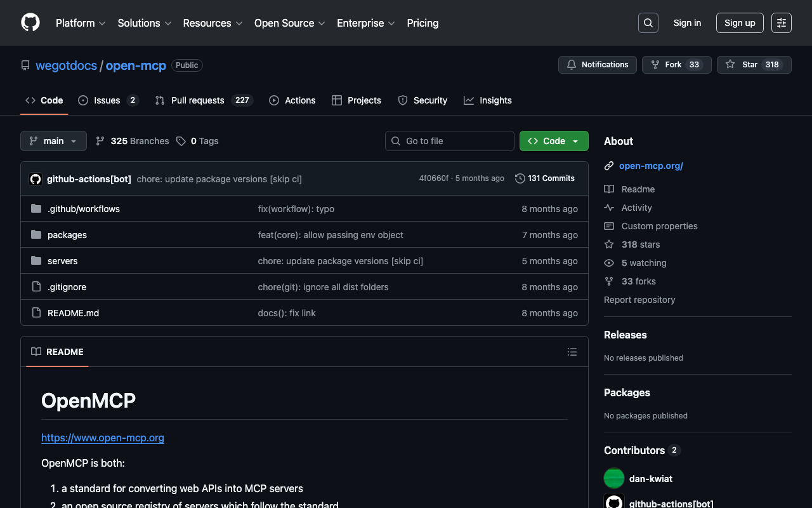
Task: Click the commit history clock icon
Action: point(520,178)
